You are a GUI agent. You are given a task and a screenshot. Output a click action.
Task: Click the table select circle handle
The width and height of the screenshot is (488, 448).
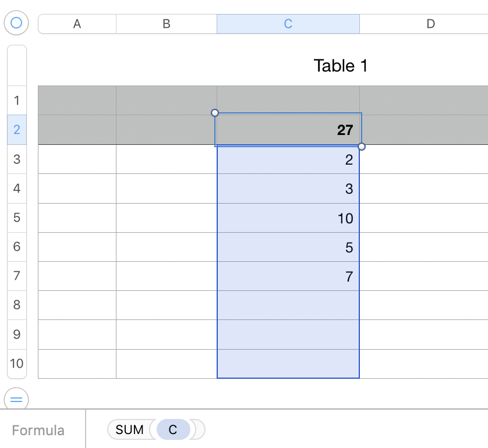coord(16,23)
